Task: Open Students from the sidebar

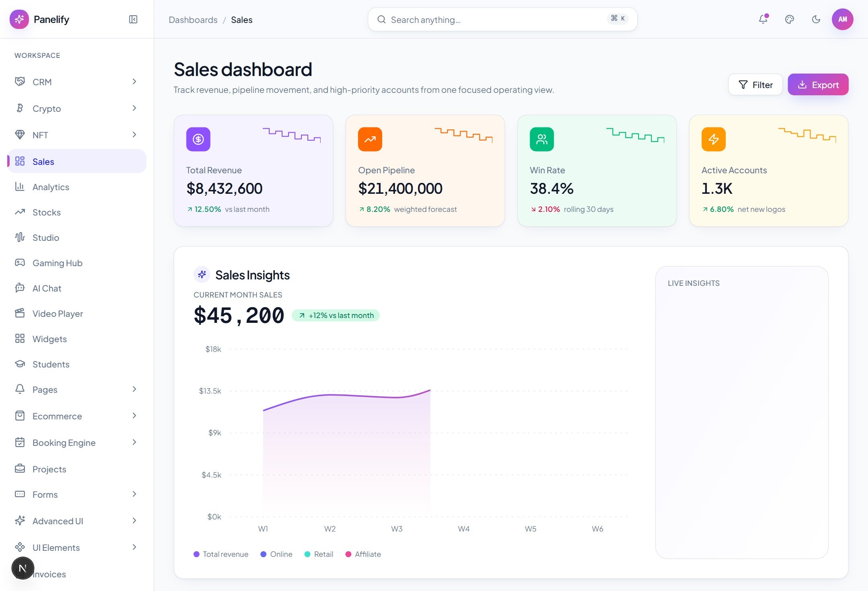Action: pos(77,364)
